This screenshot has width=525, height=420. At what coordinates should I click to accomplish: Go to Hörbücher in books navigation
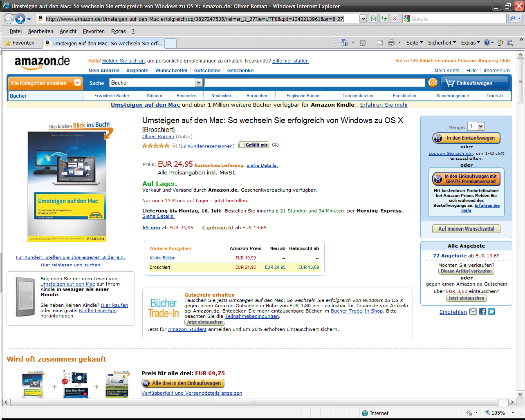(x=257, y=96)
